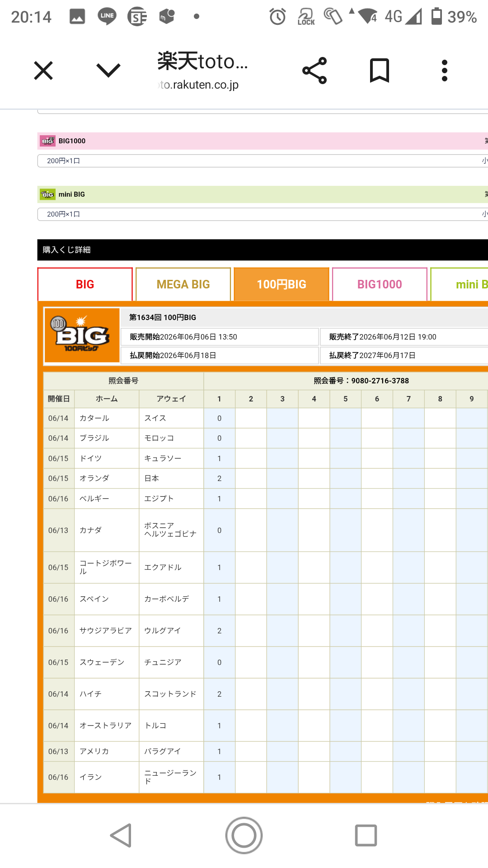Click the mini BIG green logo icon
Image resolution: width=488 pixels, height=868 pixels.
pos(47,194)
